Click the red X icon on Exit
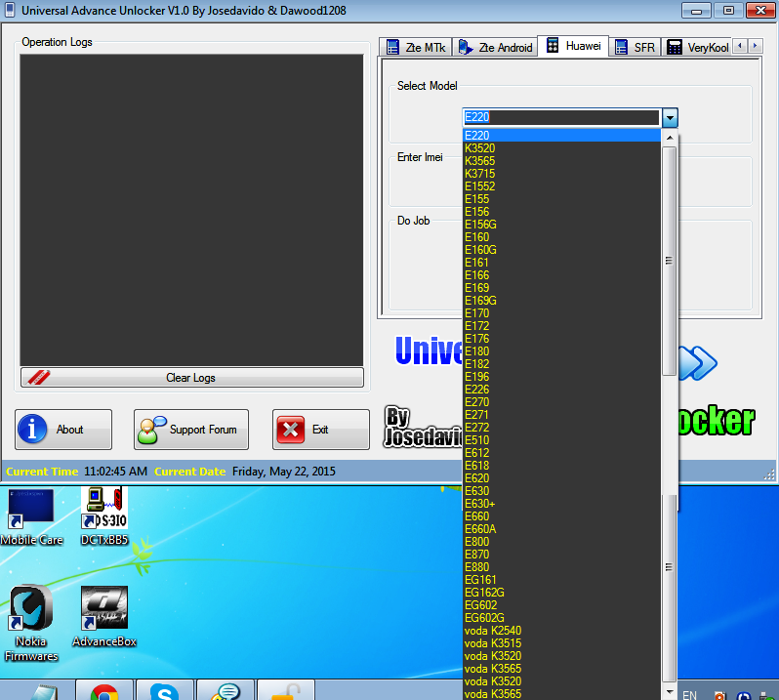This screenshot has height=700, width=779. point(291,430)
